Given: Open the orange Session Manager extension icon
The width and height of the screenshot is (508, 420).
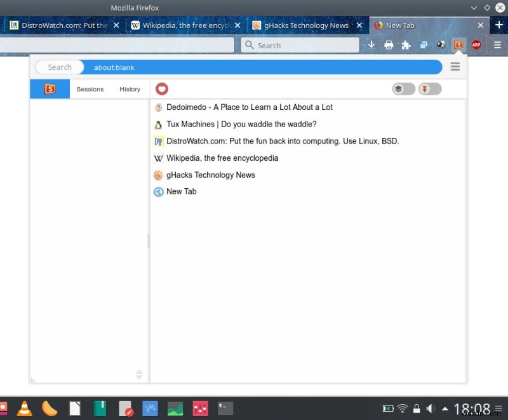Looking at the screenshot, I should coord(458,44).
